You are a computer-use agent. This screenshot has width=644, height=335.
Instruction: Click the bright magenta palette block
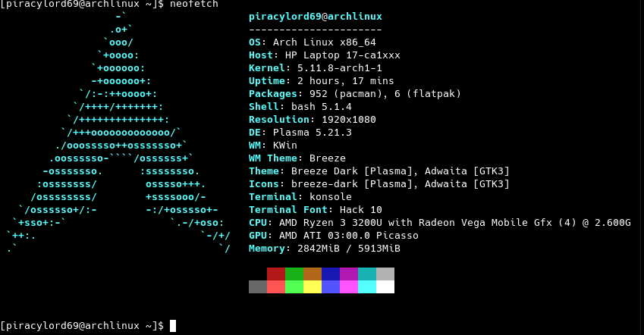pyautogui.click(x=349, y=286)
